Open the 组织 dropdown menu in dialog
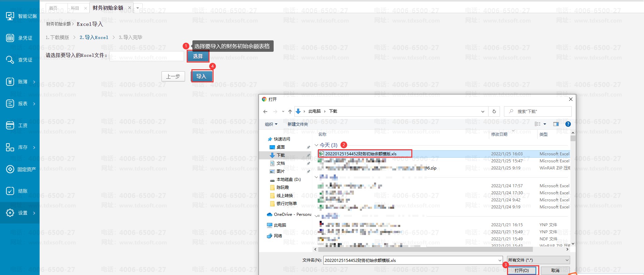Viewport: 644px width, 275px height. point(271,124)
